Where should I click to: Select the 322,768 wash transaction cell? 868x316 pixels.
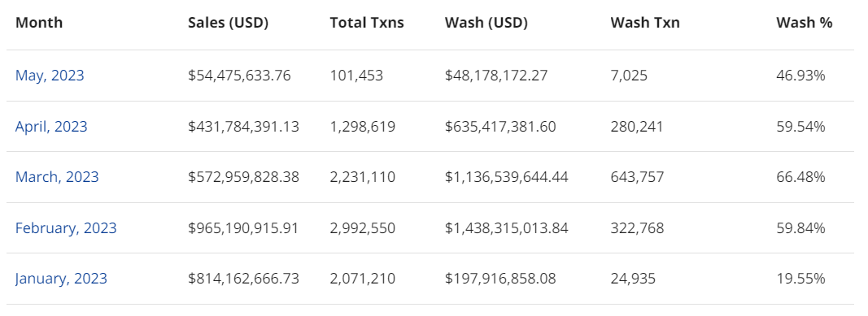[637, 228]
